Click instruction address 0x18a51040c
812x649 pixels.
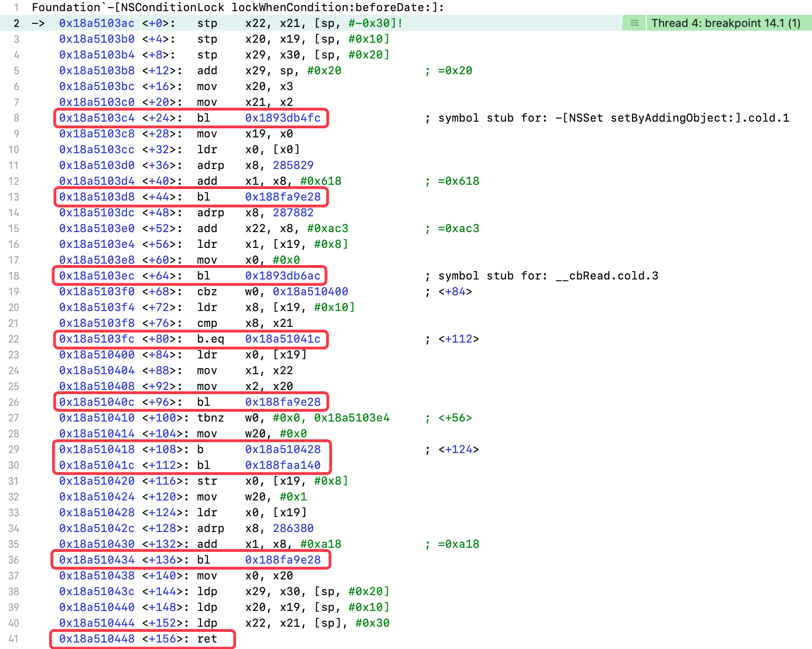pyautogui.click(x=97, y=402)
